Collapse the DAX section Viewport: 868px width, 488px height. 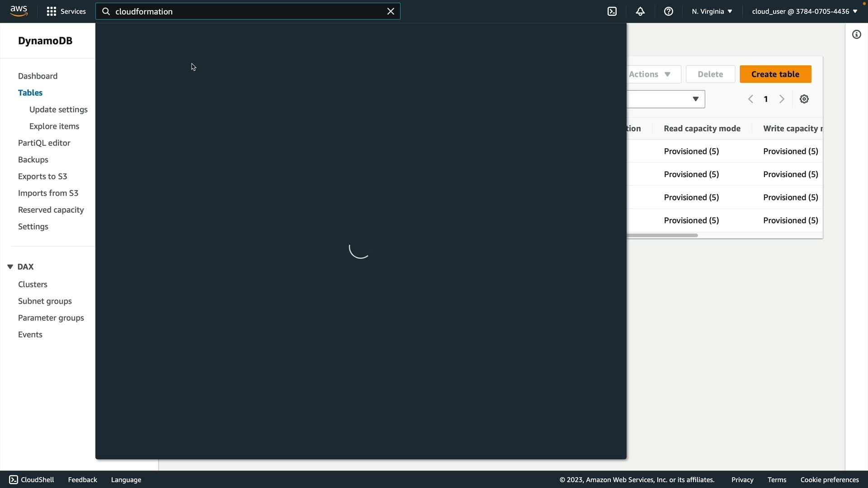10,267
